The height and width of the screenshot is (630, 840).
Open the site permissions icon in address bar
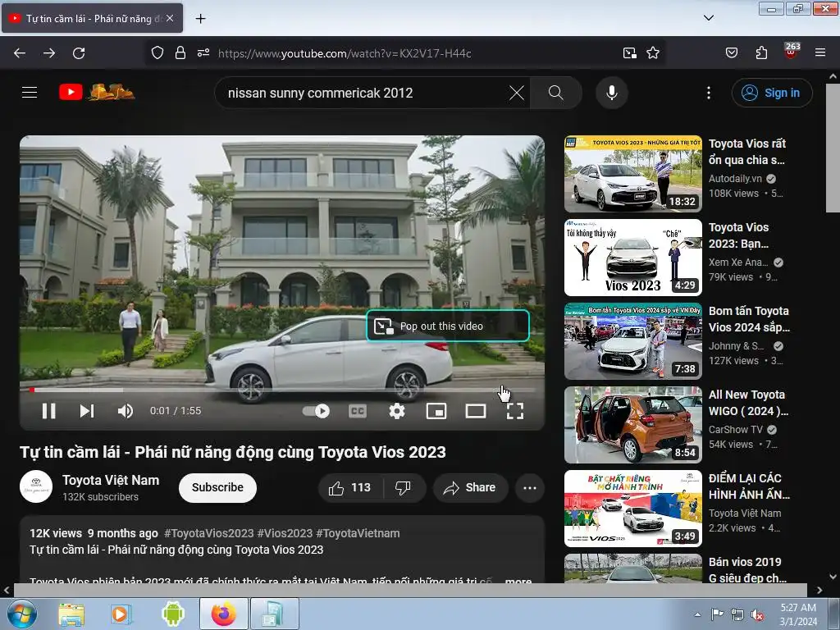click(203, 53)
